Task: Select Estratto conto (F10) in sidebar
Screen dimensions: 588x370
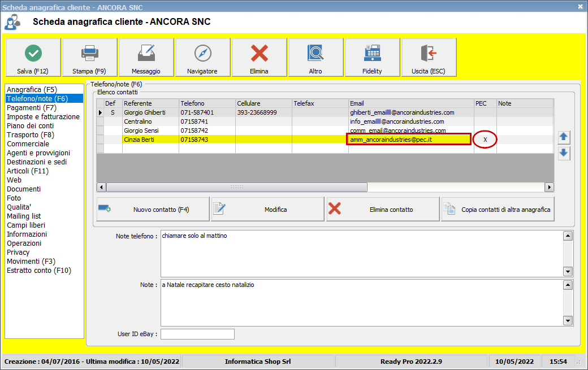Action: coord(39,271)
